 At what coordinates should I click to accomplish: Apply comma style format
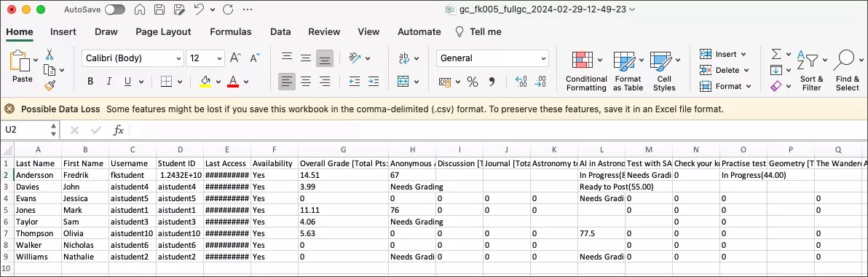[491, 82]
